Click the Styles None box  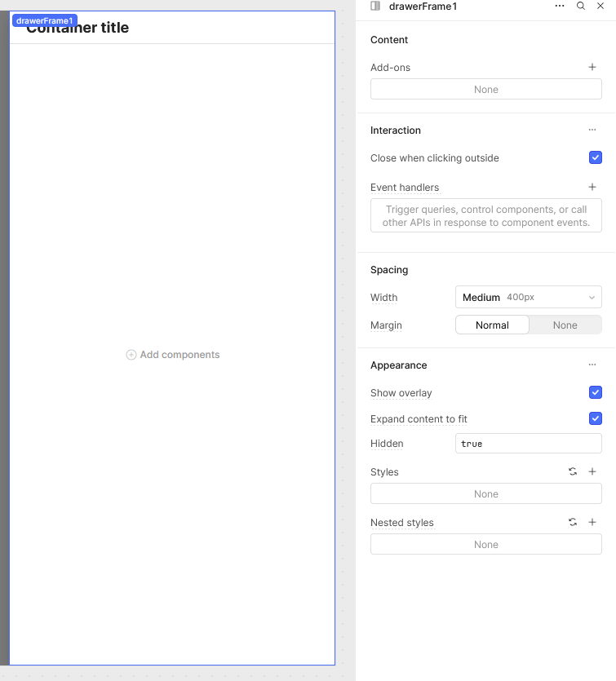[485, 493]
